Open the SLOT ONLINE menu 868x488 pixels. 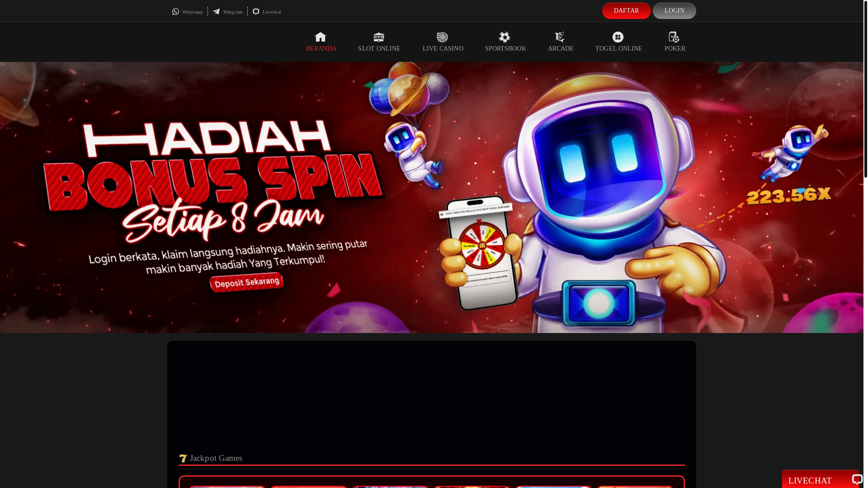pyautogui.click(x=379, y=48)
